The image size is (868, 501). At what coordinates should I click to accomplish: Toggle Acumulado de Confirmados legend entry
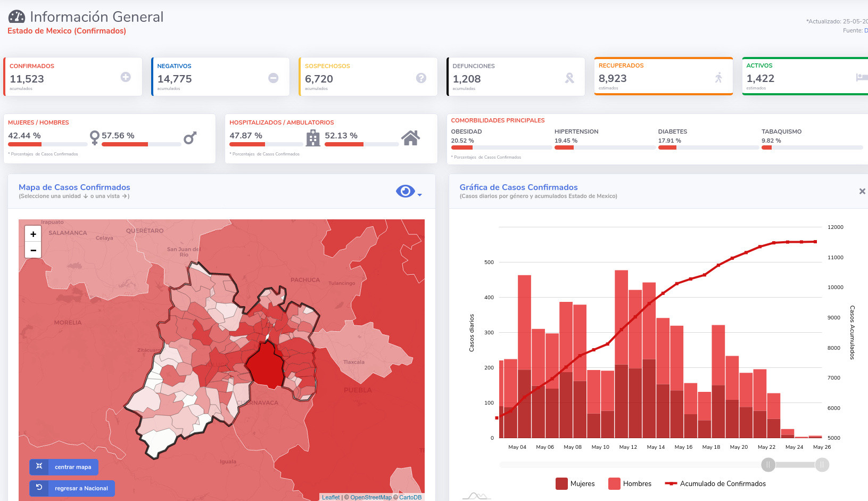coord(715,483)
